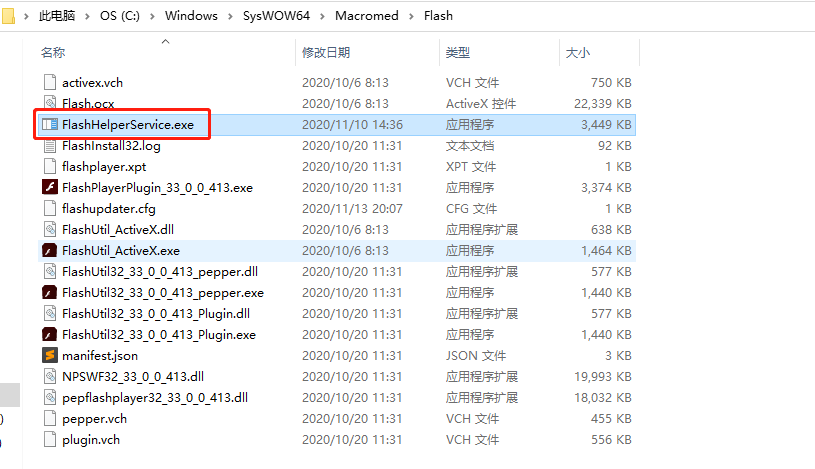Screen dimensions: 815x469
Task: Select file name FlashPlayerPlugin_33_0_0_413.exe
Action: click(157, 188)
